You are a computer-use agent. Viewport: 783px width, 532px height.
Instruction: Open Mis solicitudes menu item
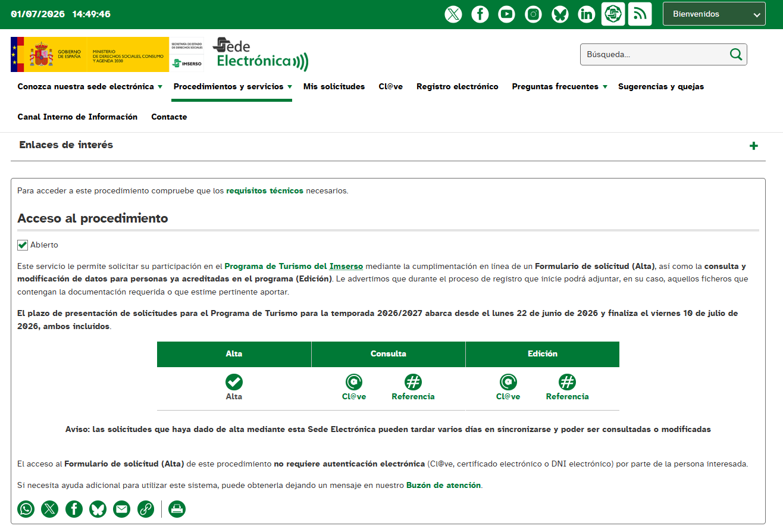click(334, 87)
